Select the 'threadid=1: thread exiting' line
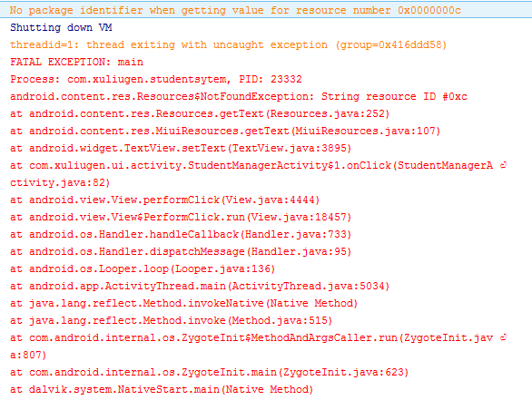Image resolution: width=532 pixels, height=400 pixels. coord(228,44)
